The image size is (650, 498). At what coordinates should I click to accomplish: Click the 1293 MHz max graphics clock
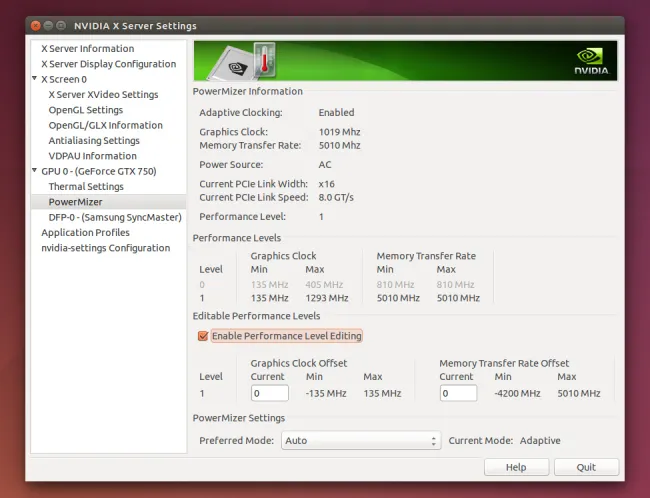[327, 298]
